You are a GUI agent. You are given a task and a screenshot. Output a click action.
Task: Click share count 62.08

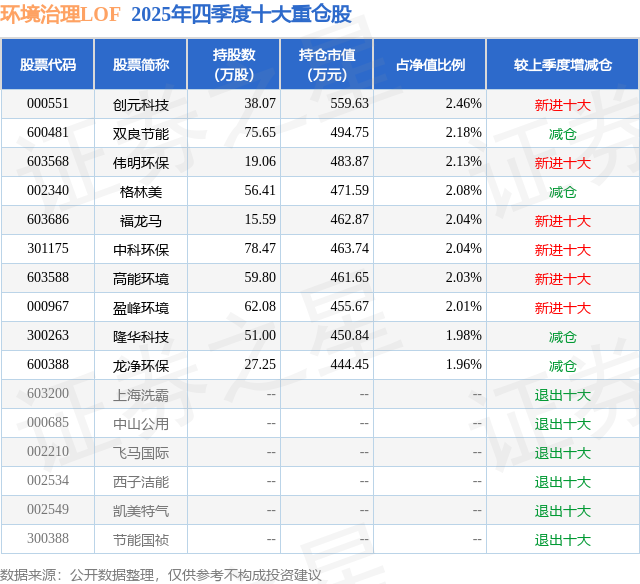260,306
